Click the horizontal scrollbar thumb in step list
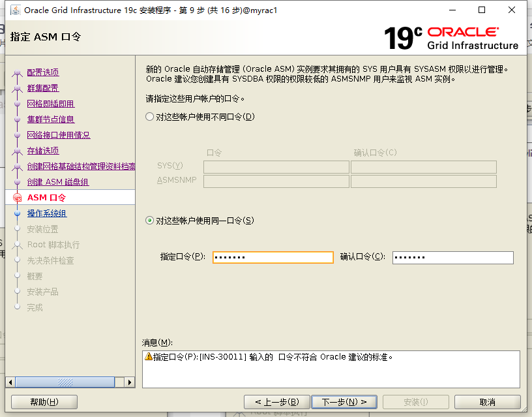The height and width of the screenshot is (417, 532). coord(65,382)
